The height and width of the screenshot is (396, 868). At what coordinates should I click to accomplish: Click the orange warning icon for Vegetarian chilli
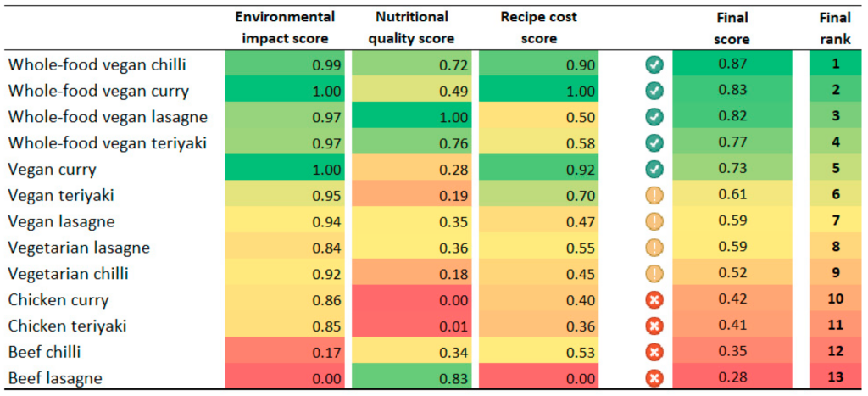point(654,273)
